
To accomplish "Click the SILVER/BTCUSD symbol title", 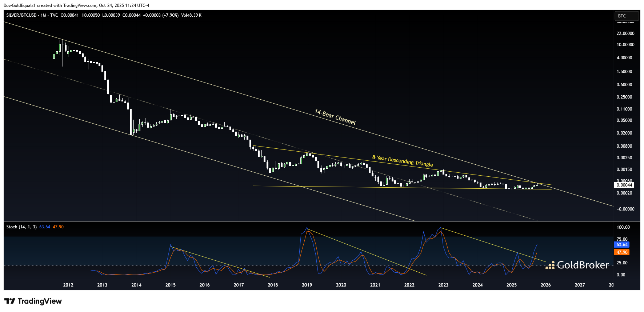I will pos(21,15).
